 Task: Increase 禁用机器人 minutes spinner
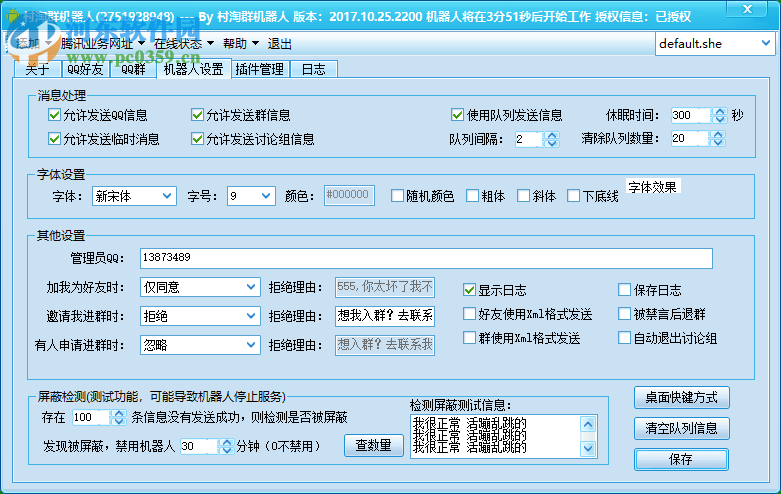(x=227, y=442)
